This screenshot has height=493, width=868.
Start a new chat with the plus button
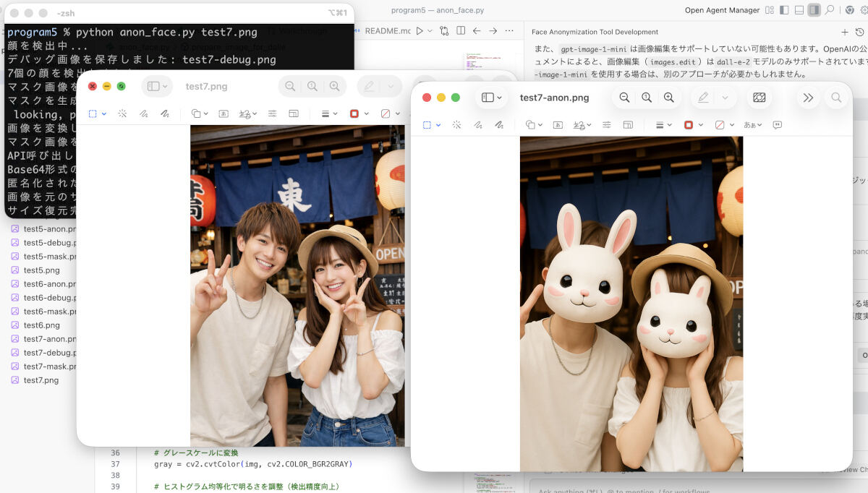click(x=844, y=32)
